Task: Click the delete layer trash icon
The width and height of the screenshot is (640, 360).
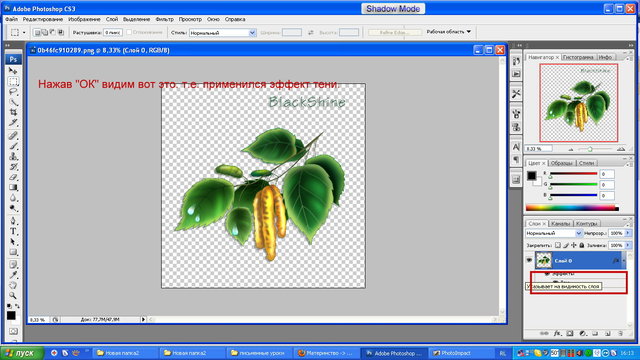Action: click(x=620, y=333)
